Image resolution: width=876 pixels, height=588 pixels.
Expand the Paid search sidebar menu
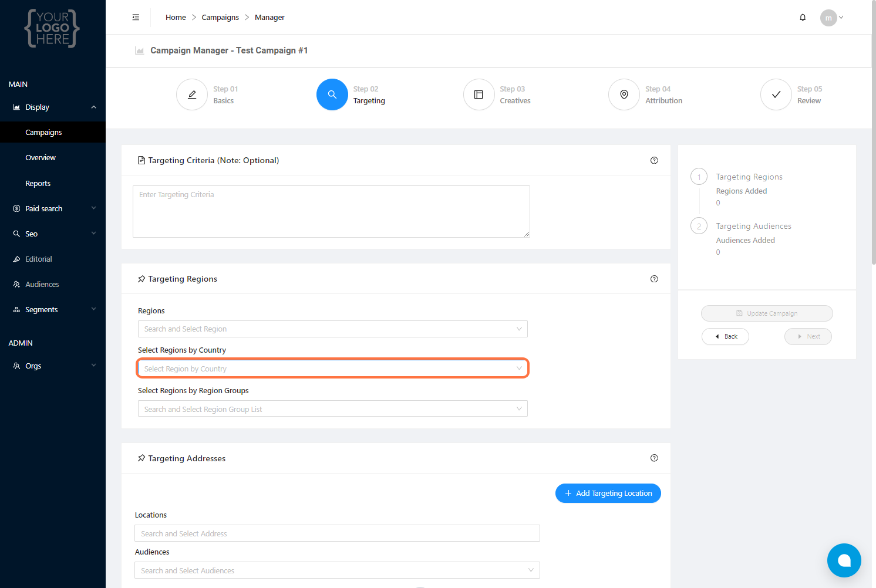(53, 209)
